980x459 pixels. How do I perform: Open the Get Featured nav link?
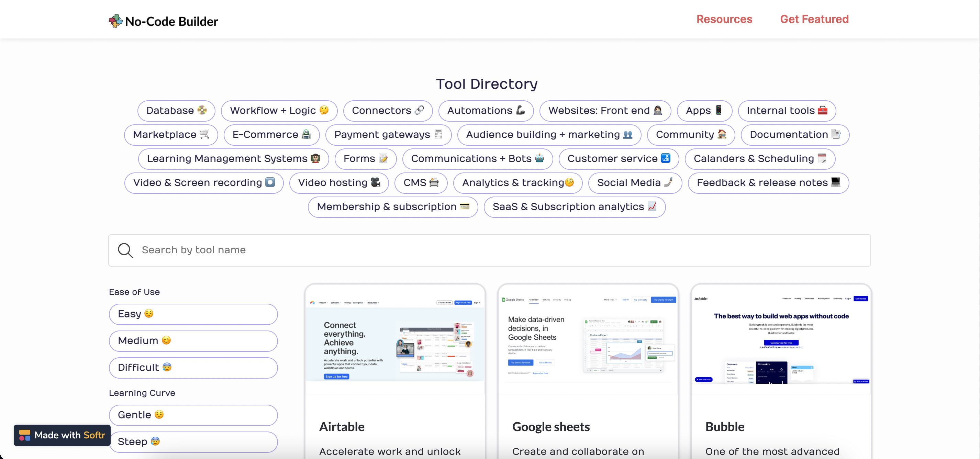[x=814, y=19]
